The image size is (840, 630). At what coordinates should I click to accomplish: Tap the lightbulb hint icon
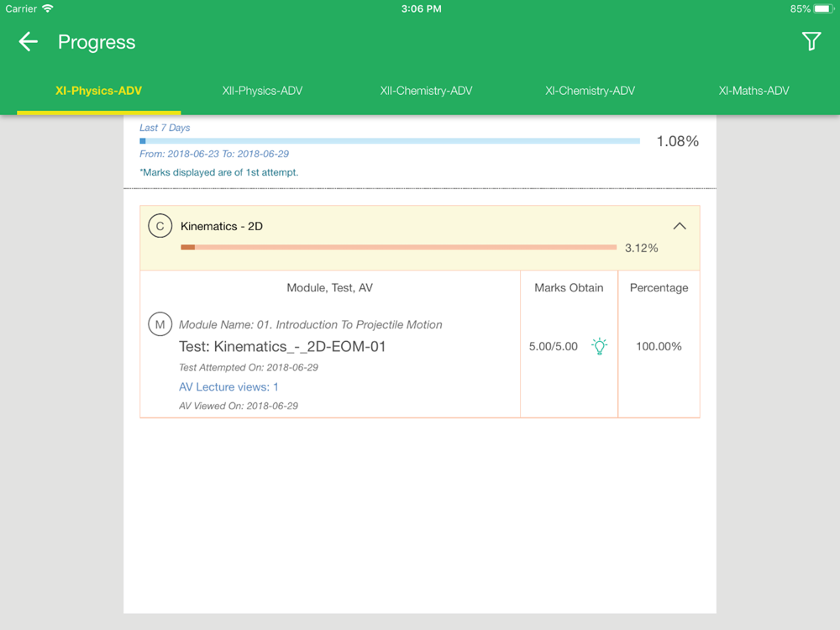(599, 346)
